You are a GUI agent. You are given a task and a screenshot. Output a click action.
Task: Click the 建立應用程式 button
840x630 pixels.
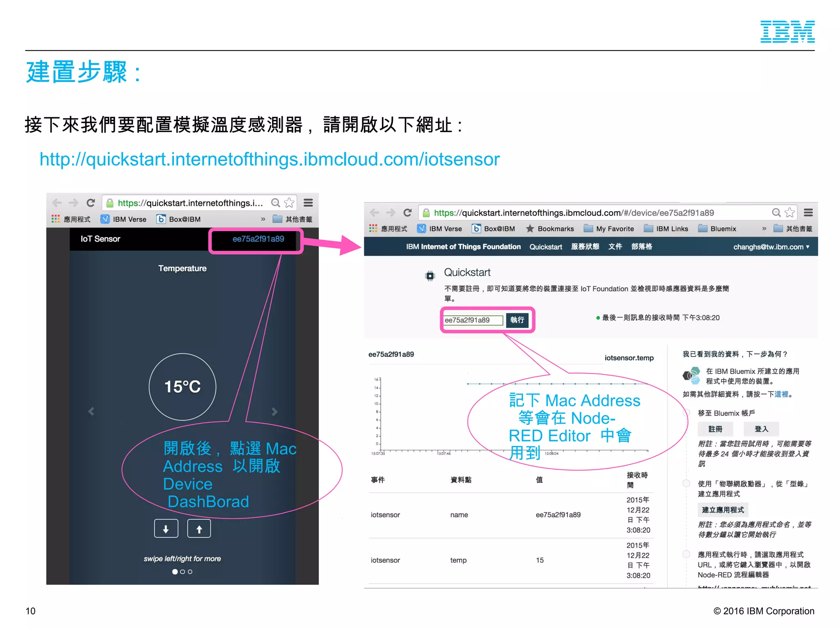(x=723, y=510)
